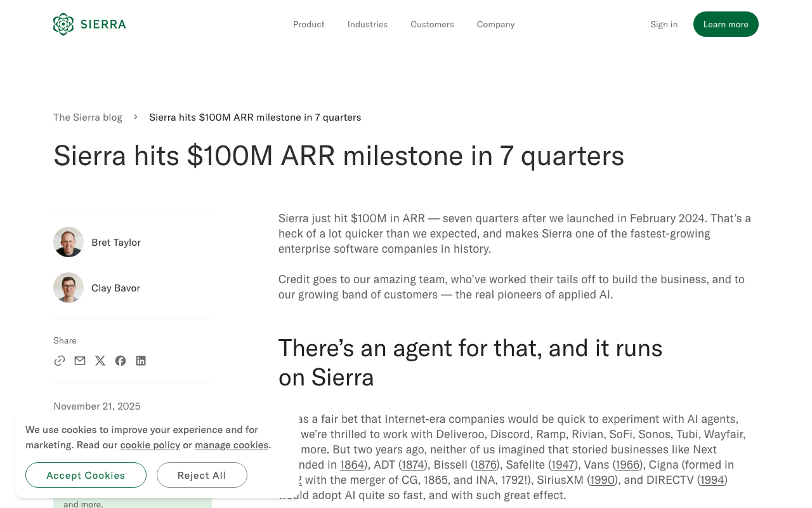Open the 1994 DIRECTV year link

pyautogui.click(x=712, y=480)
